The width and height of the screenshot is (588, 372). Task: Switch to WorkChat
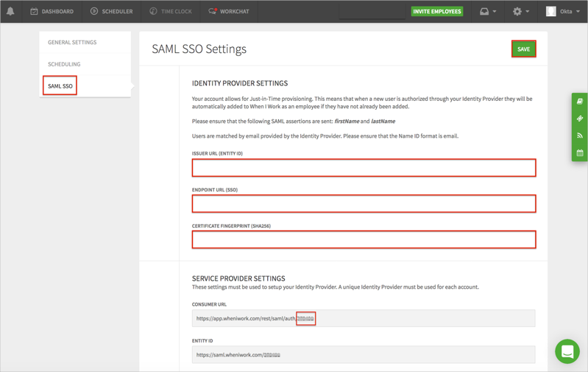tap(229, 12)
